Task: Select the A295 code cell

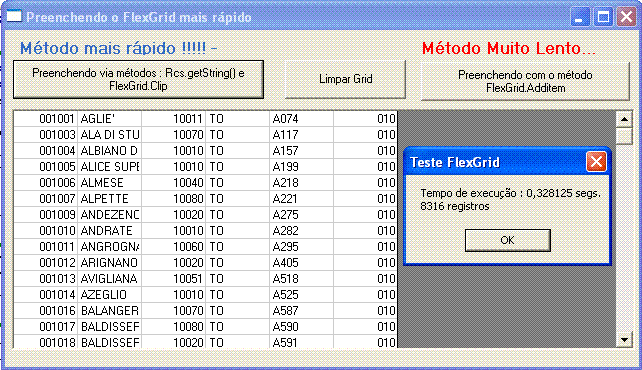Action: pyautogui.click(x=301, y=246)
